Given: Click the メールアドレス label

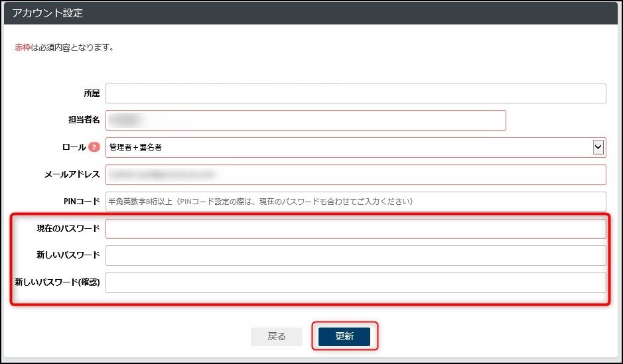Looking at the screenshot, I should (72, 174).
